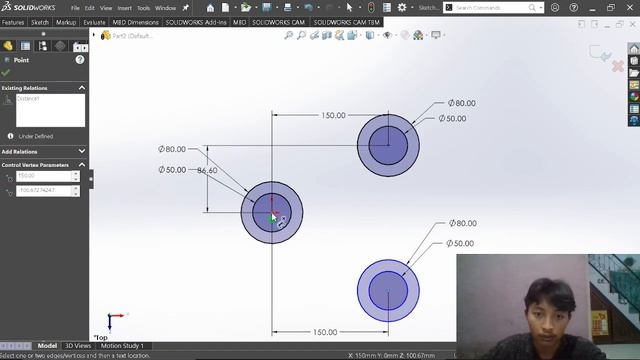Open the Edit menu
This screenshot has height=360, width=640.
tap(89, 8)
